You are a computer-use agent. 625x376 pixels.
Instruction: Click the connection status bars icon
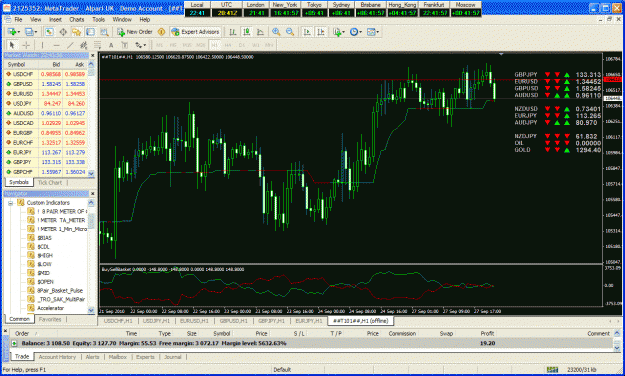coord(552,370)
